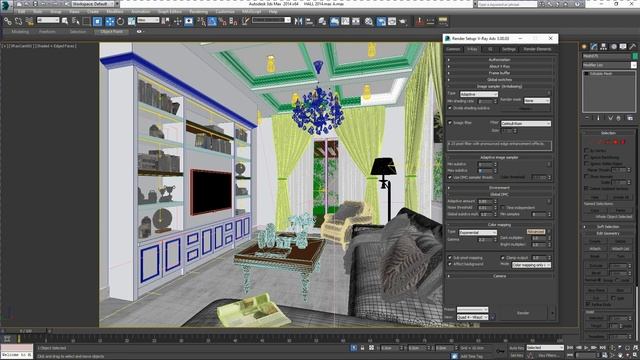Screen dimensions: 640x360
Task: Toggle Time independent checkbox
Action: [503, 207]
